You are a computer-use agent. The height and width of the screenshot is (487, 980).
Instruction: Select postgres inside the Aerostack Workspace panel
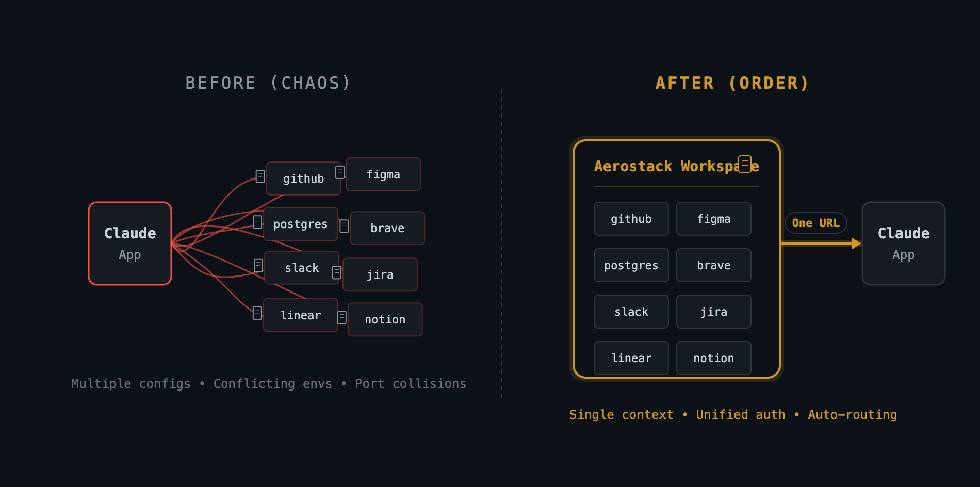(631, 265)
